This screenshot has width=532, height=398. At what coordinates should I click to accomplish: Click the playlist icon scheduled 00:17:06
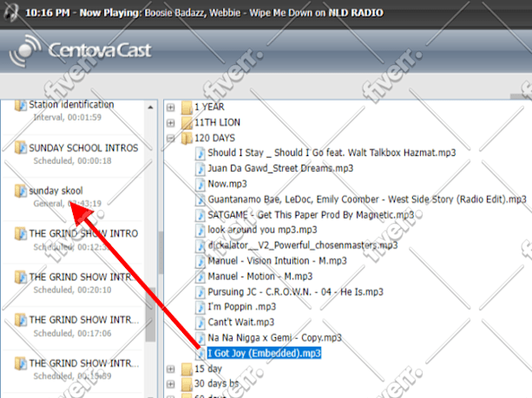click(21, 320)
